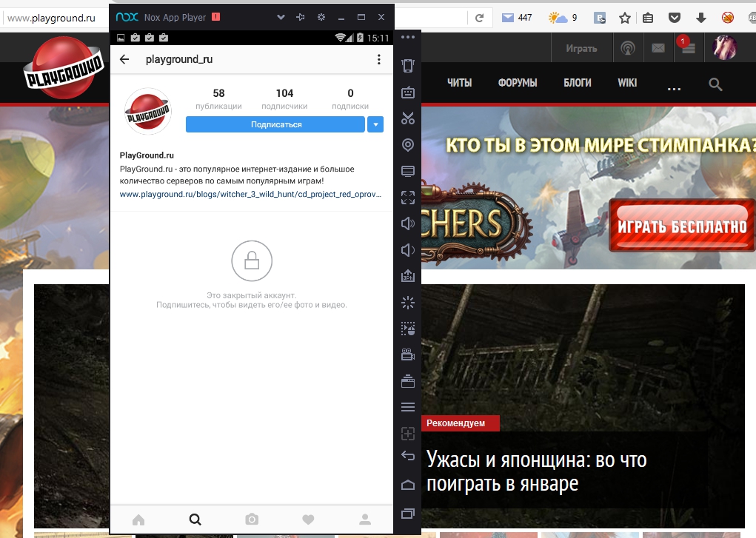Expand the Nox title bar chevron menu
The width and height of the screenshot is (756, 538).
(x=281, y=17)
